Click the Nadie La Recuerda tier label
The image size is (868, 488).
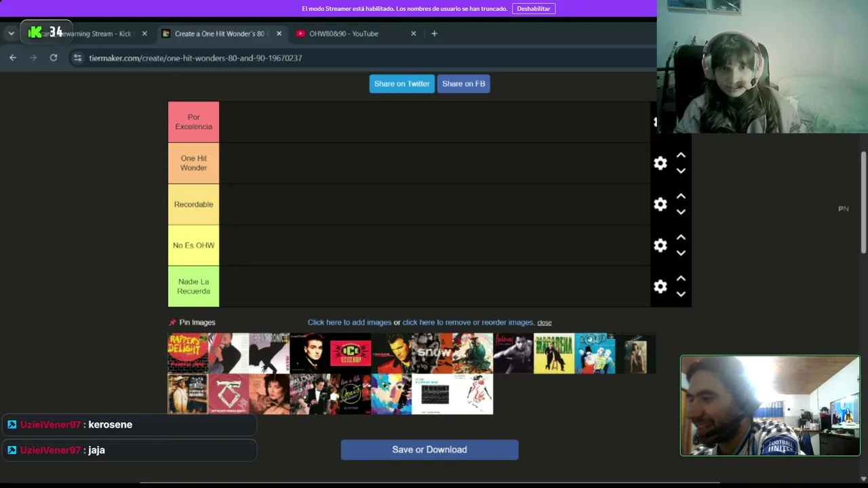(193, 287)
